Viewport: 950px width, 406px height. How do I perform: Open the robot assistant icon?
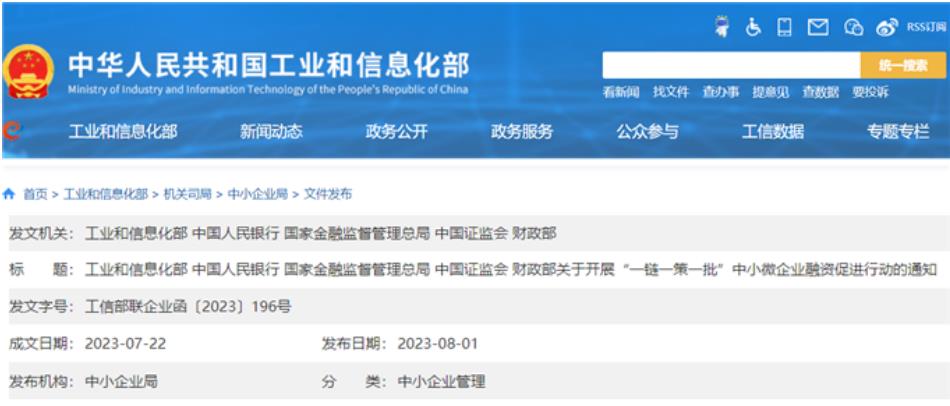point(721,27)
